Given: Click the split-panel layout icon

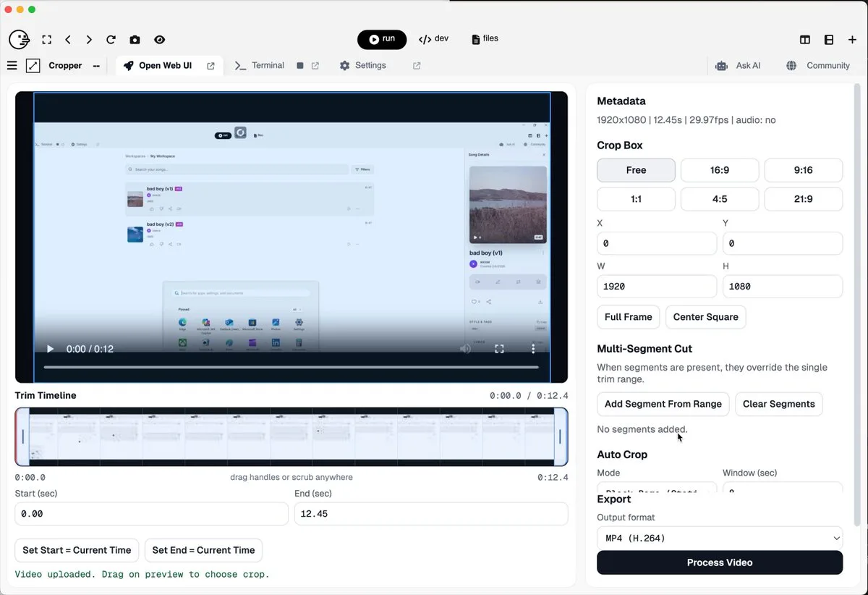Looking at the screenshot, I should coord(805,40).
